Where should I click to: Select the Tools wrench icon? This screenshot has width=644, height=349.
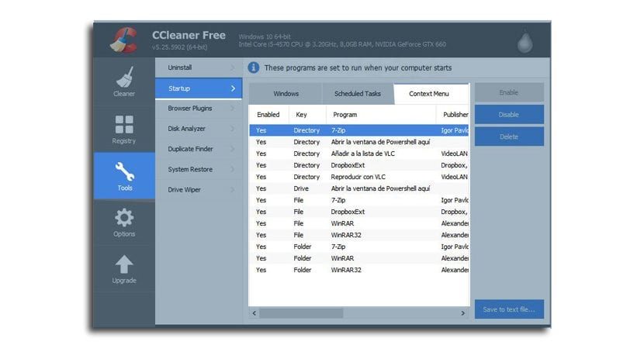(124, 171)
